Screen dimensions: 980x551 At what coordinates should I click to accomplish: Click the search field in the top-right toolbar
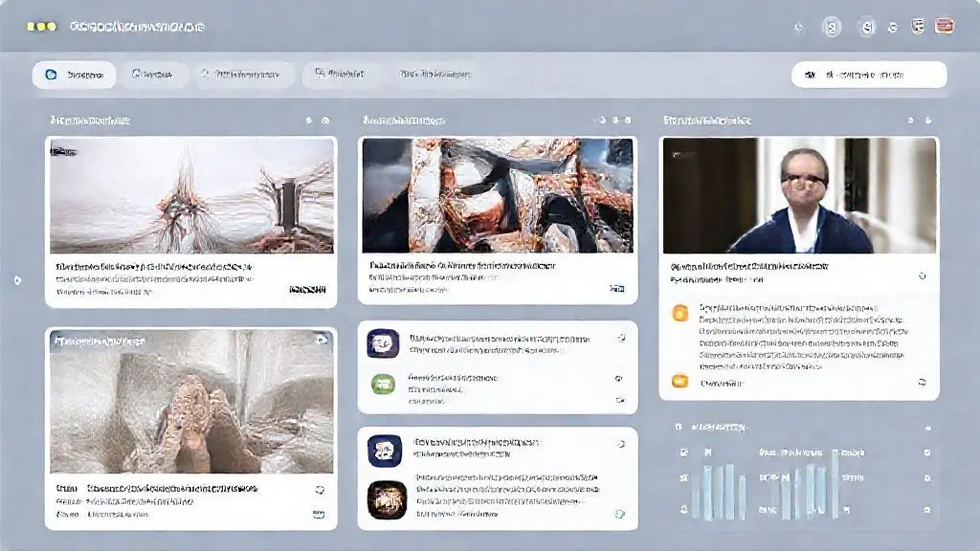tap(868, 75)
